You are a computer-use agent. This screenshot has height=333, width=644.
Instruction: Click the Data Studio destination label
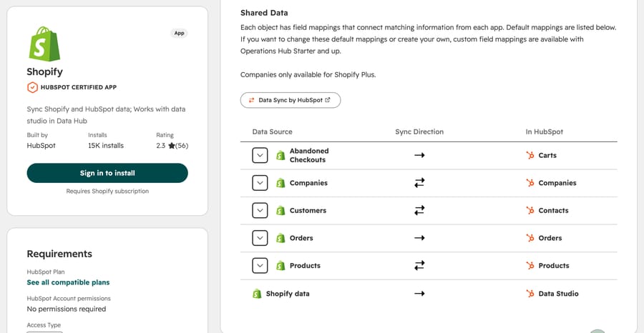(x=559, y=294)
